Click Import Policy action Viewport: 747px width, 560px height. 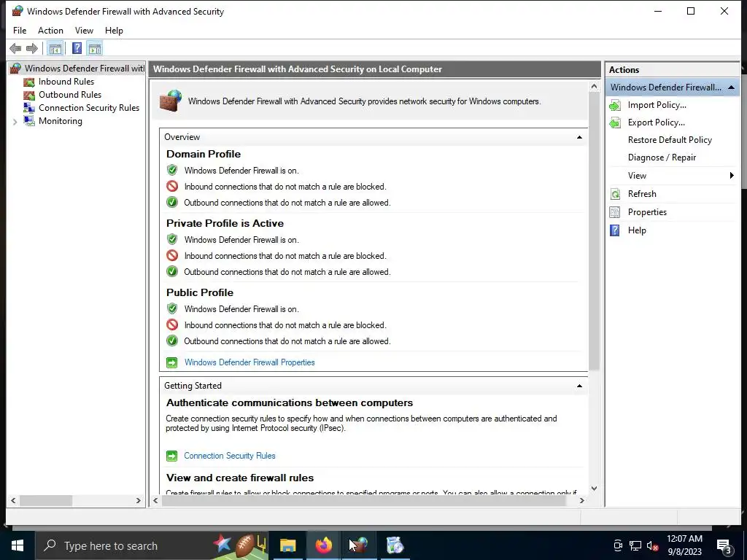657,105
